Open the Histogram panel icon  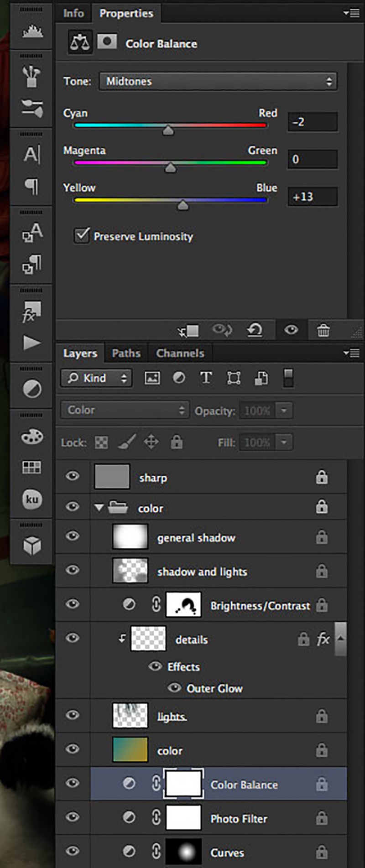tap(31, 31)
